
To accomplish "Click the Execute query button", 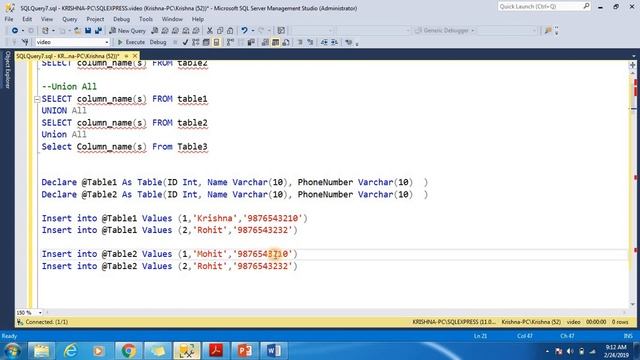I will 131,42.
